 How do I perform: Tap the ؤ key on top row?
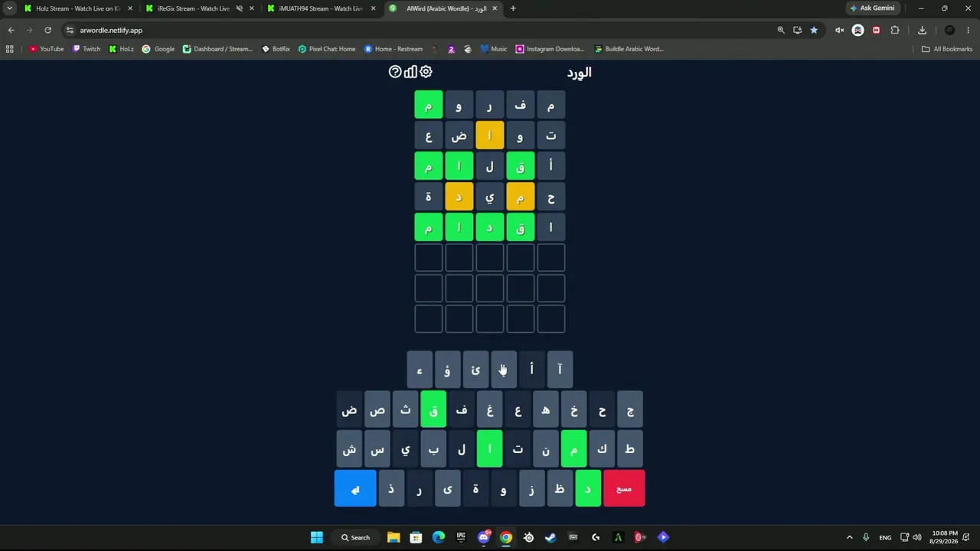(447, 370)
